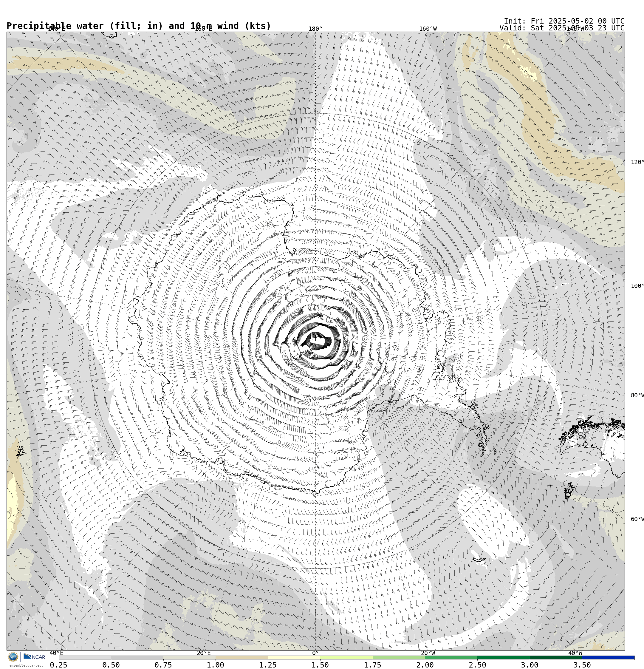Click the 'Valid: Sat 2025-05-03 23 UTC' text

(562, 28)
